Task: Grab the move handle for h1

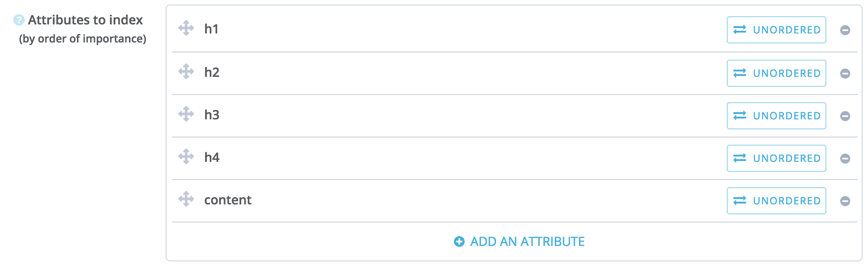Action: (186, 28)
